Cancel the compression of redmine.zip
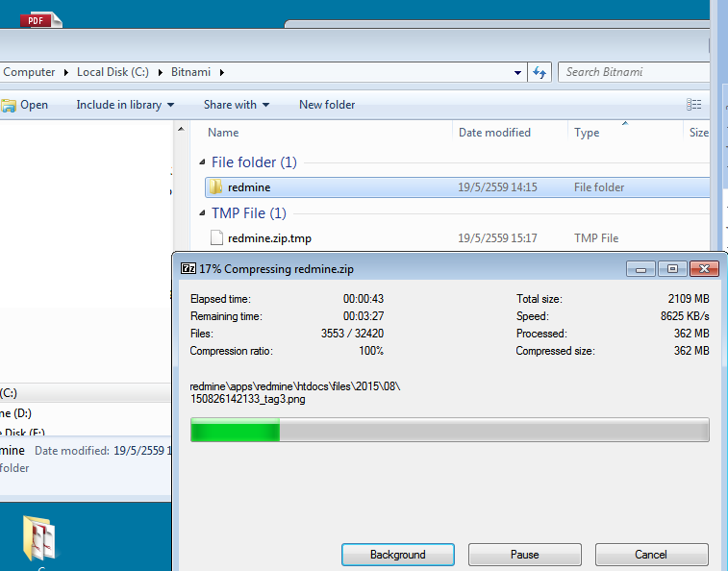The image size is (728, 571). click(651, 555)
